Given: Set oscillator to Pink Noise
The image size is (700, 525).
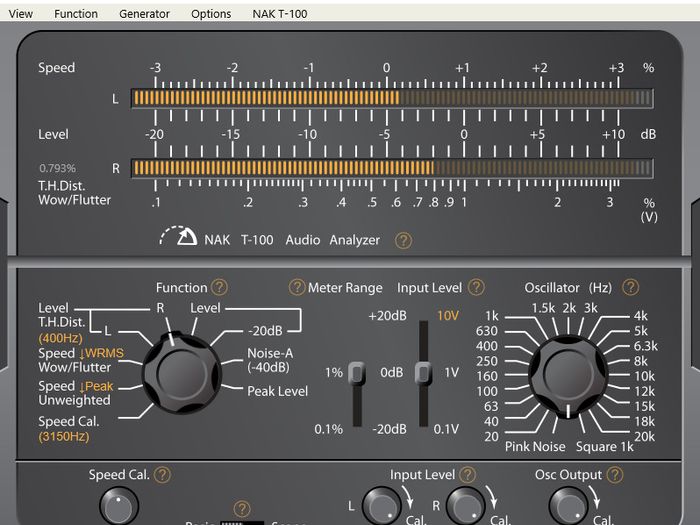Looking at the screenshot, I should (535, 447).
